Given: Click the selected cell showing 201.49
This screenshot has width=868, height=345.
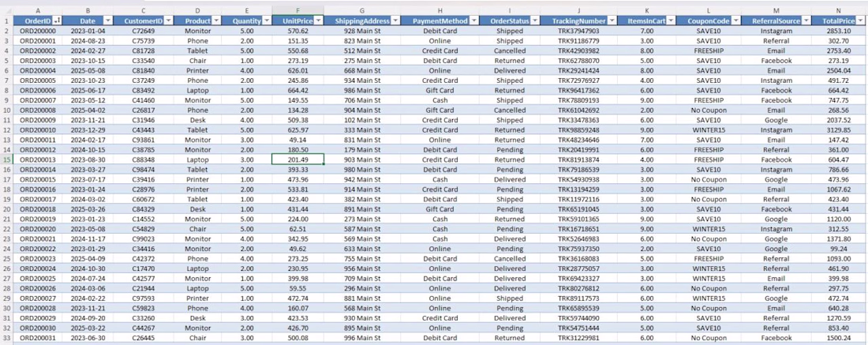Looking at the screenshot, I should click(x=297, y=159).
